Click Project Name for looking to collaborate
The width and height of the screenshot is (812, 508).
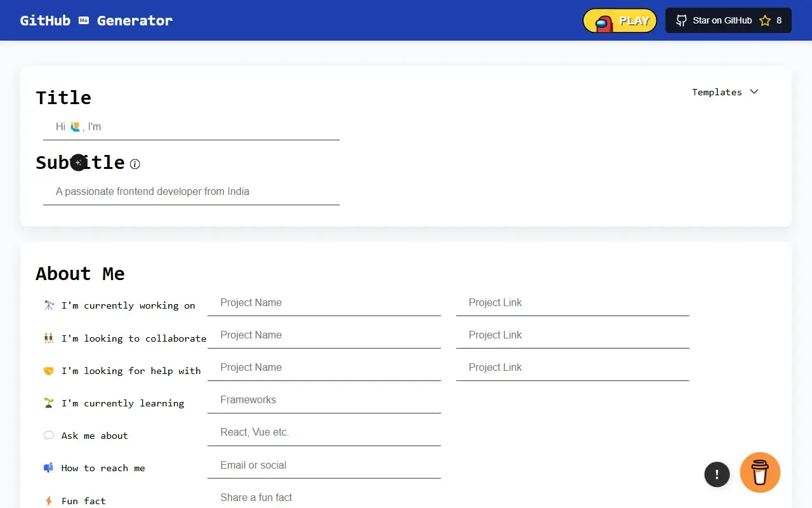(324, 335)
